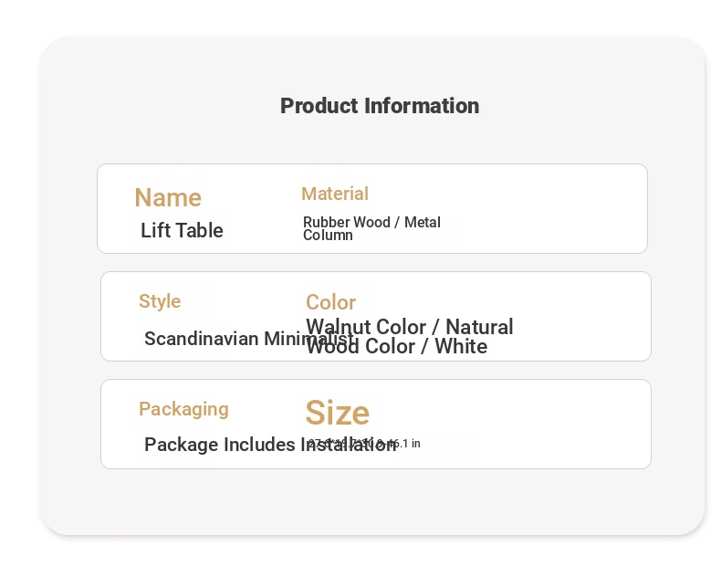Click the Walnut Color / Natural text line
721x588 pixels.
tap(409, 327)
